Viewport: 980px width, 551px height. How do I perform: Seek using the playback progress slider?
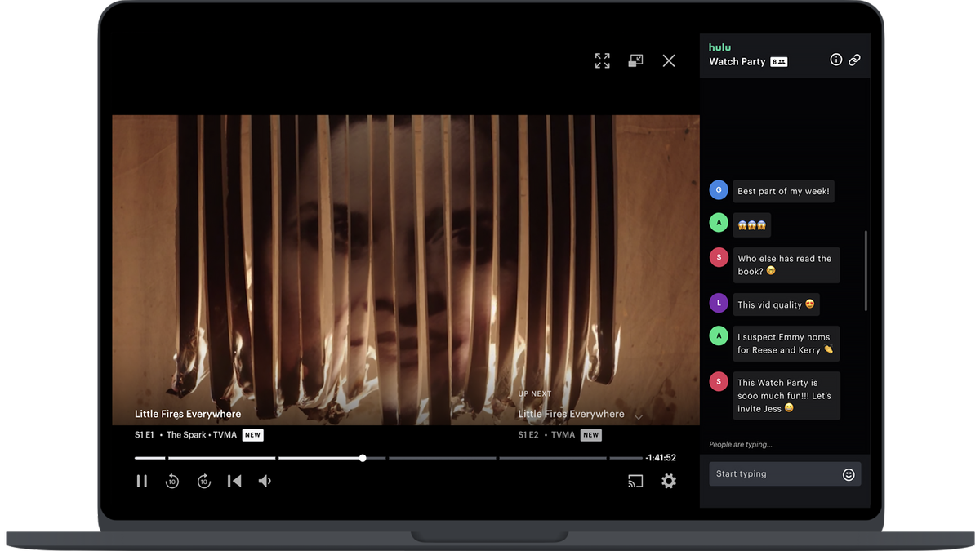362,458
